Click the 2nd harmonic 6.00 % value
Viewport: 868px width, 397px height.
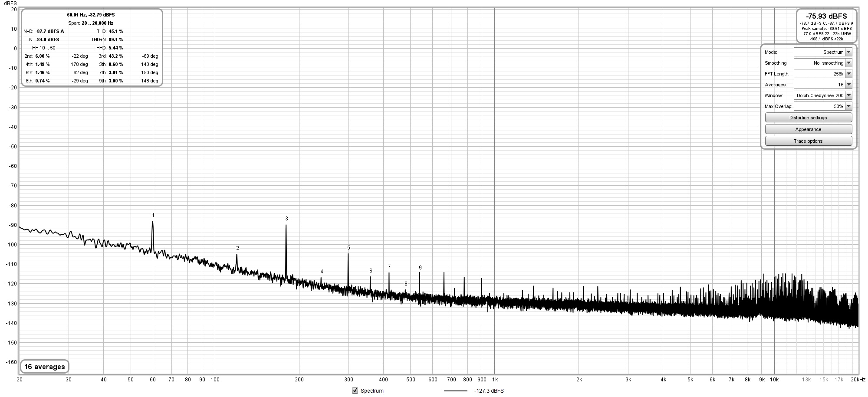pos(43,56)
